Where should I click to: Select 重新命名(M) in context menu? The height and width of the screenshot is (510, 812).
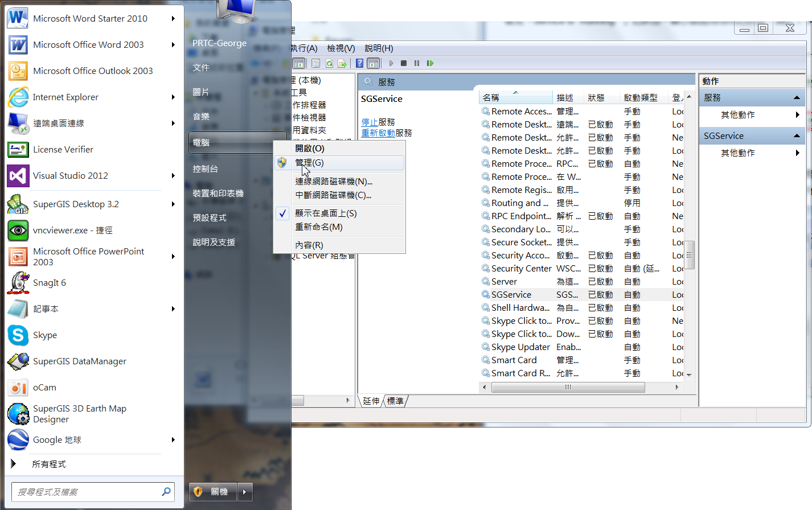click(339, 227)
